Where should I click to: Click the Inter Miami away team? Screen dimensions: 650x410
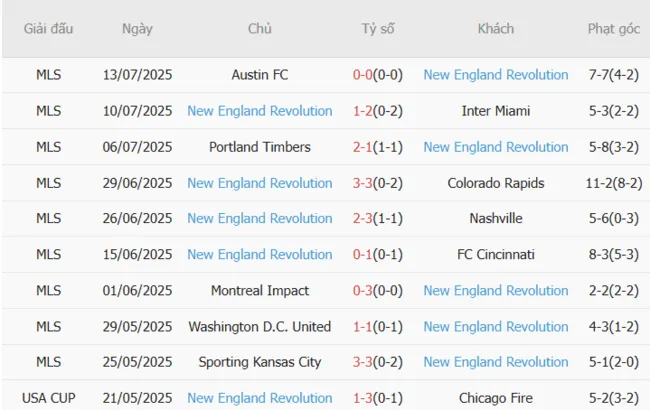[x=496, y=111]
